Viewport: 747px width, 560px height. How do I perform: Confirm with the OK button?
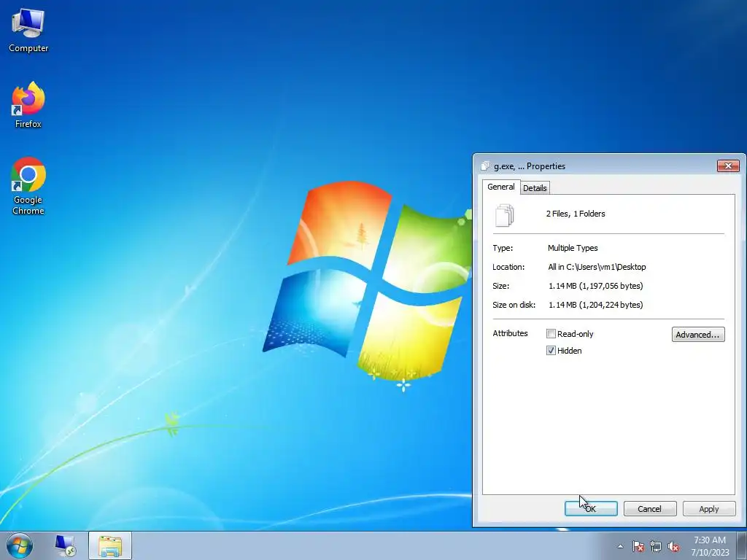tap(591, 508)
